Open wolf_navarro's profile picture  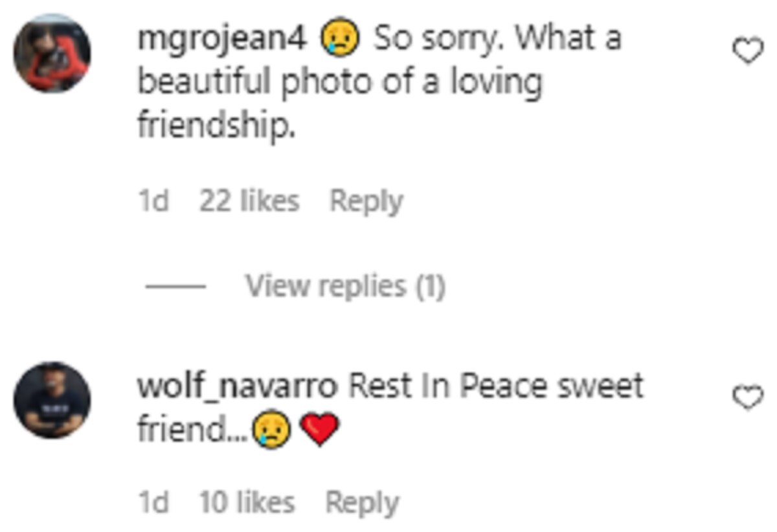click(x=52, y=400)
